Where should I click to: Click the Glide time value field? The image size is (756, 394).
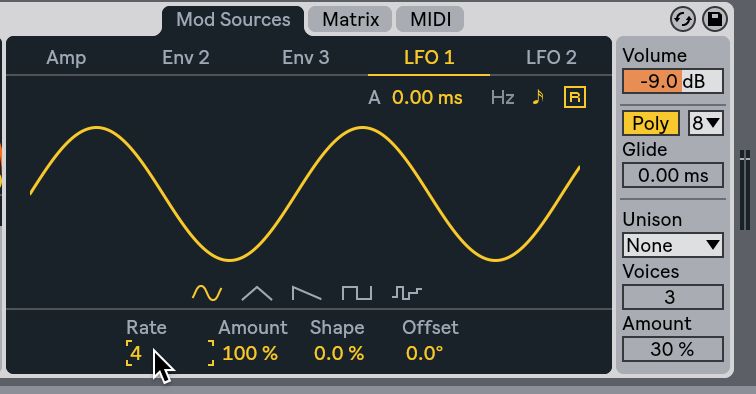click(x=673, y=175)
